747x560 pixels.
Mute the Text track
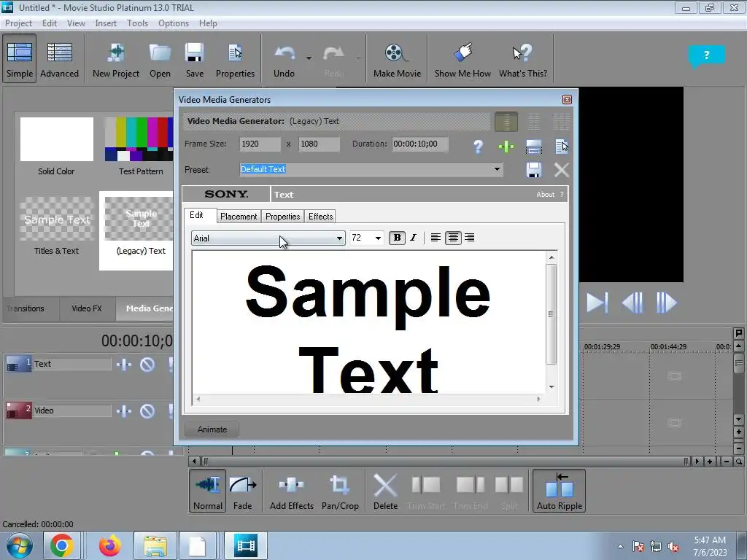[x=147, y=365]
